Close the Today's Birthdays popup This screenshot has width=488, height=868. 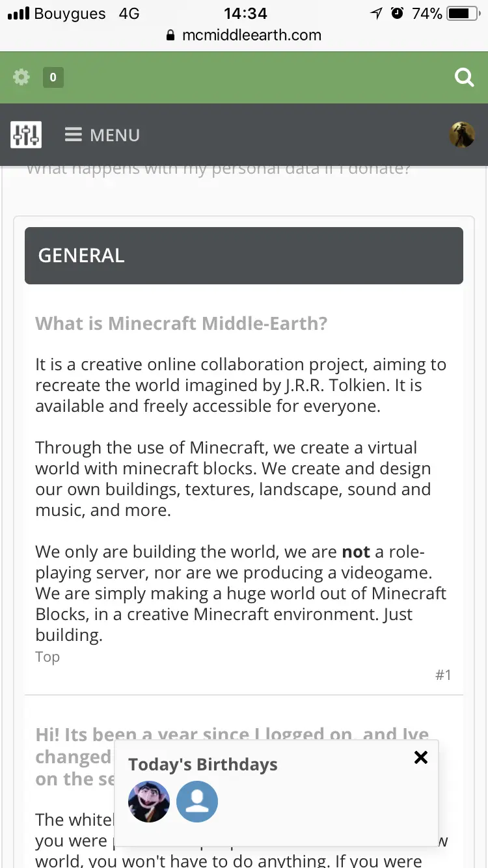(421, 757)
